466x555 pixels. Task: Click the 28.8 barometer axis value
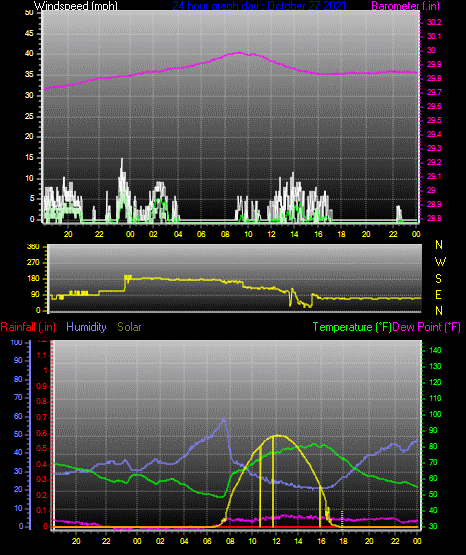tap(434, 218)
